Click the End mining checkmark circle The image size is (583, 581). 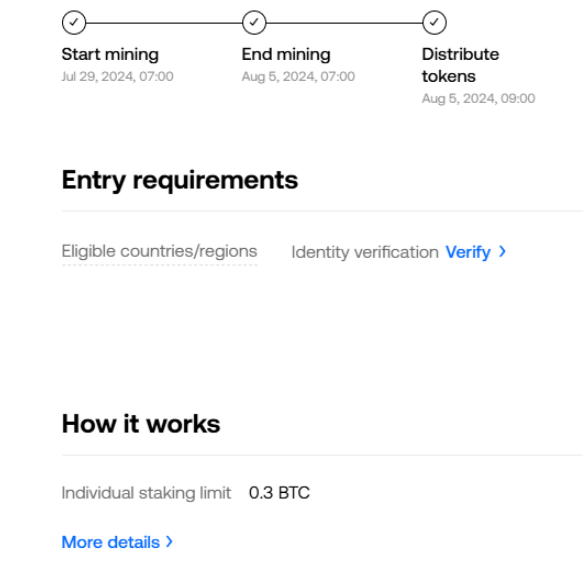(254, 23)
